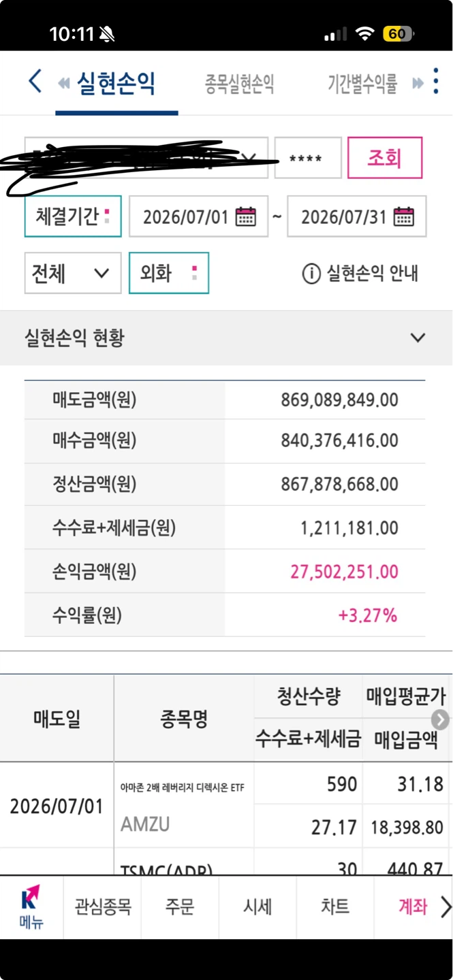453x980 pixels.
Task: Open the three-dot more options menu
Action: (x=436, y=81)
